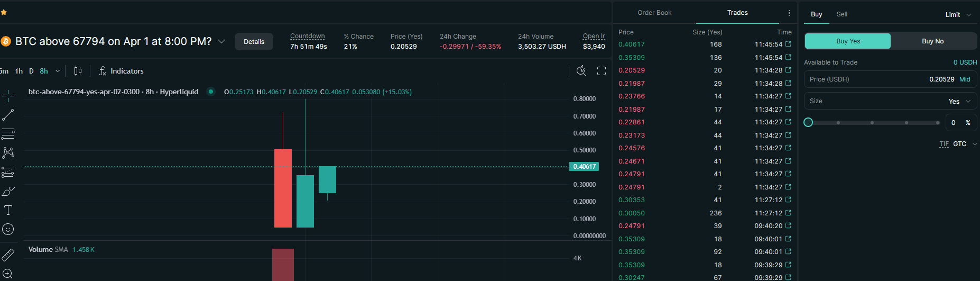Enter fullscreen chart mode
Image resolution: width=980 pixels, height=281 pixels.
tap(601, 71)
